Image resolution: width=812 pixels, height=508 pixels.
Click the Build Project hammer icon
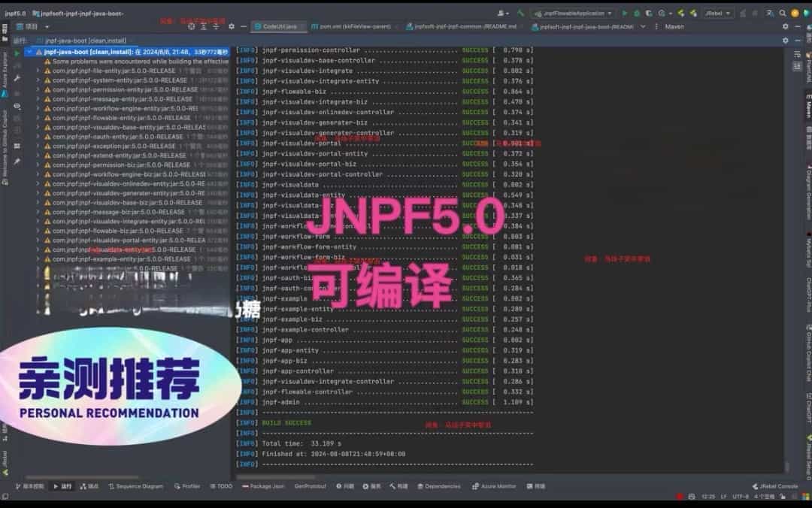click(x=520, y=13)
